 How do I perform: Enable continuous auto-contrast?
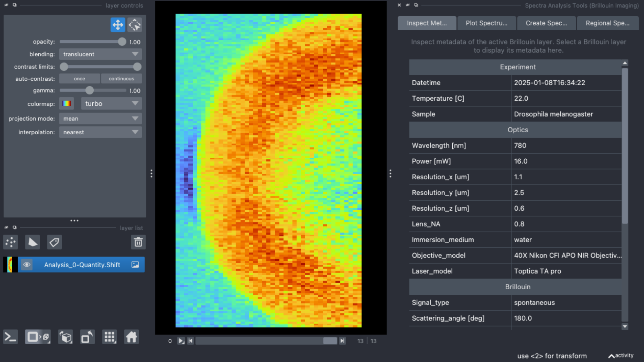pos(121,79)
